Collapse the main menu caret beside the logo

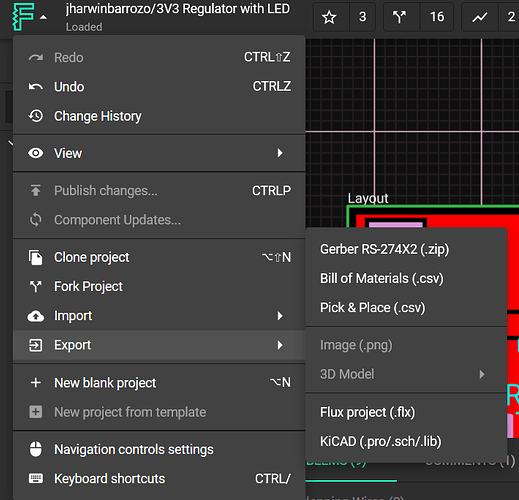click(x=43, y=17)
